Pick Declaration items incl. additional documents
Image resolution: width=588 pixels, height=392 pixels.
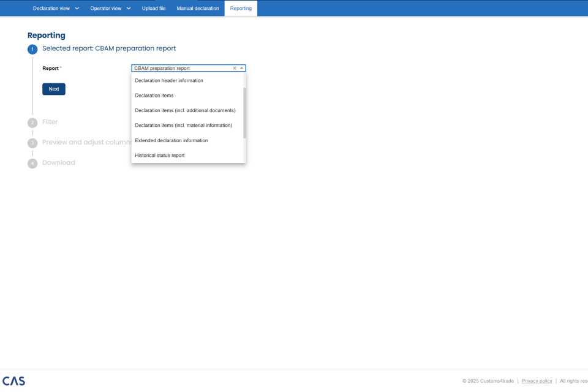[185, 111]
